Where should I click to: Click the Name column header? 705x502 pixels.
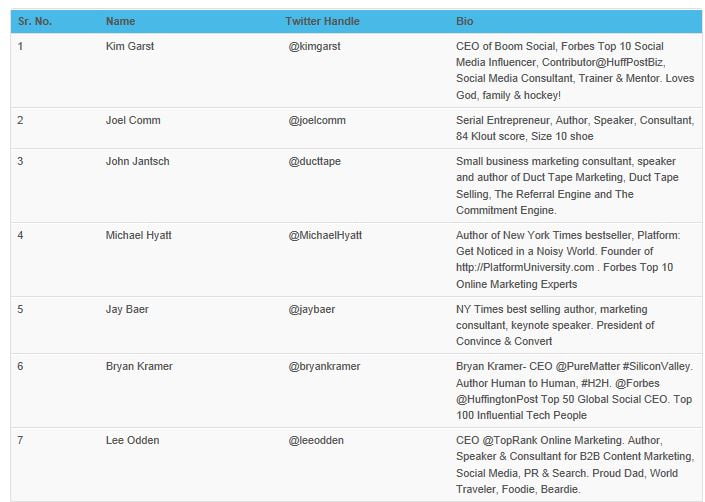[120, 21]
